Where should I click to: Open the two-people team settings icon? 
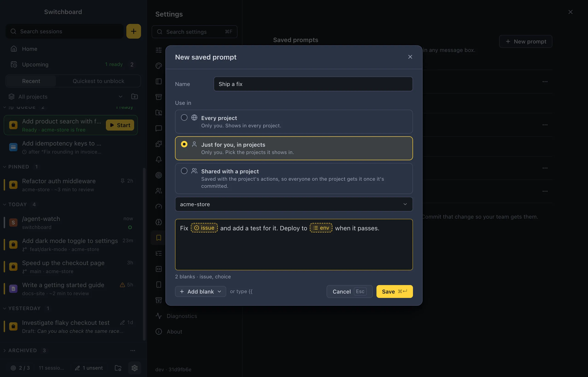(159, 191)
